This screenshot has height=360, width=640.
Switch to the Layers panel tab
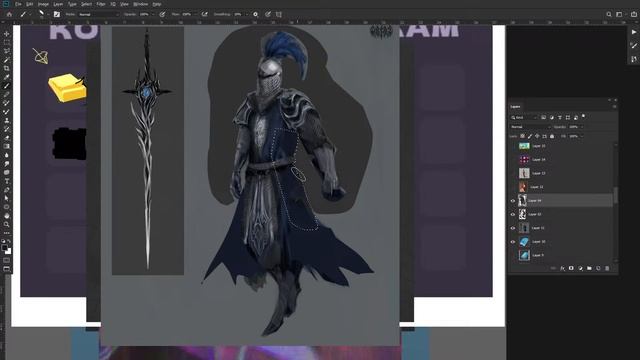[515, 107]
